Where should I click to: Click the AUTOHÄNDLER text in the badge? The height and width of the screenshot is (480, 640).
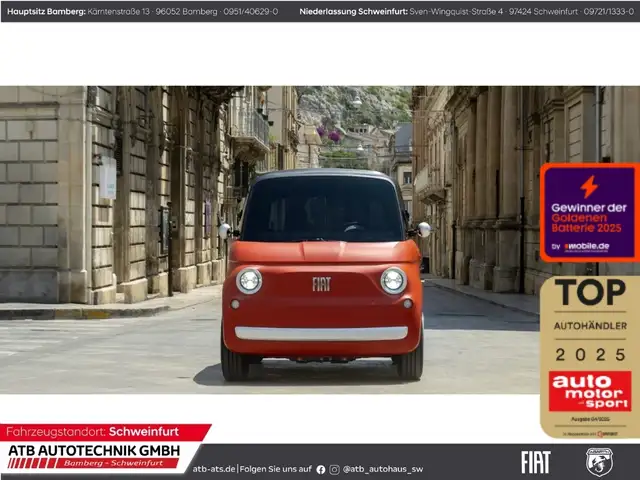590,326
